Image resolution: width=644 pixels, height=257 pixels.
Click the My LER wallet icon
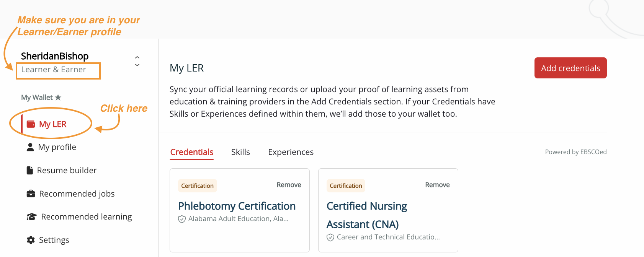tap(31, 124)
